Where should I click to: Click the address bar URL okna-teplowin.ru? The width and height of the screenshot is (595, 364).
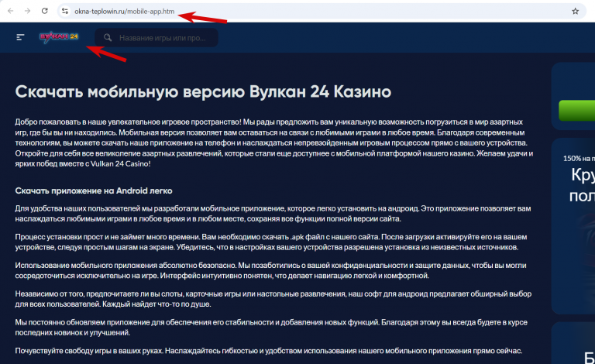[x=125, y=12]
